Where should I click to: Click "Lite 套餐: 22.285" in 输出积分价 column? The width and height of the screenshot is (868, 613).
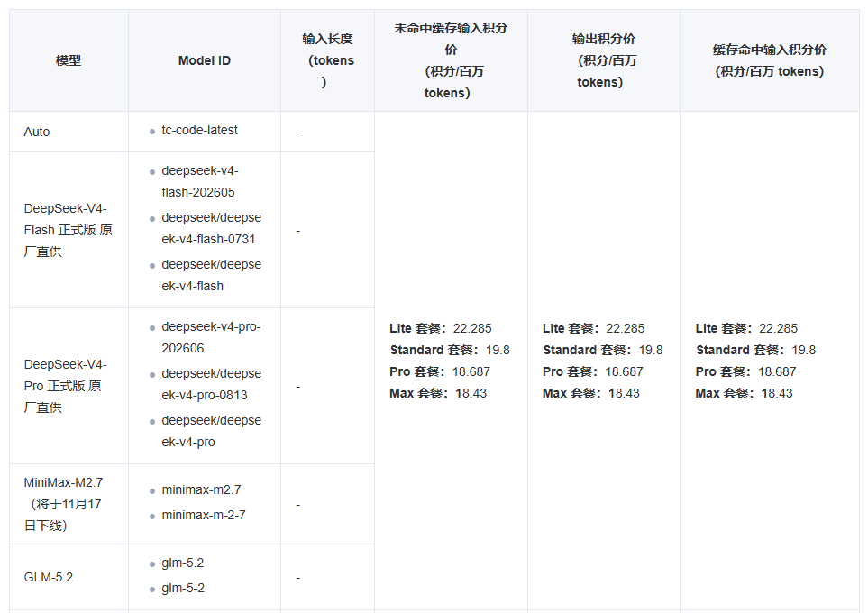pyautogui.click(x=593, y=328)
